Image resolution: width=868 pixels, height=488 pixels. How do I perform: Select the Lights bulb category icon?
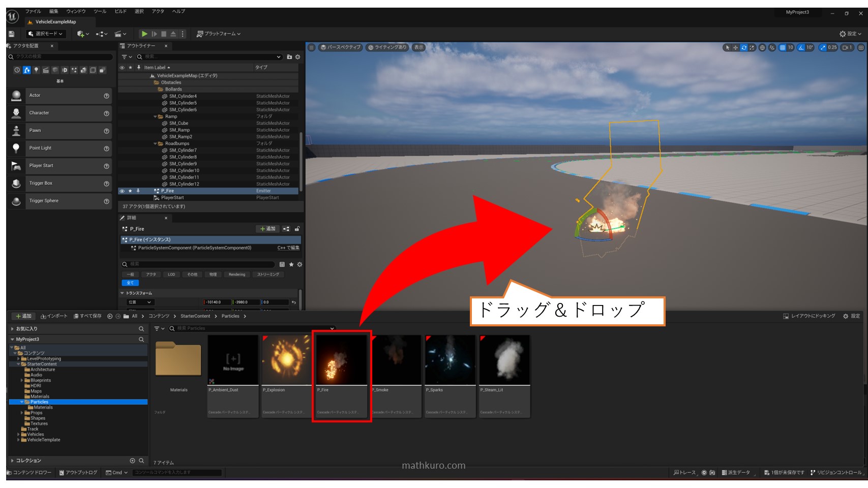tap(36, 70)
